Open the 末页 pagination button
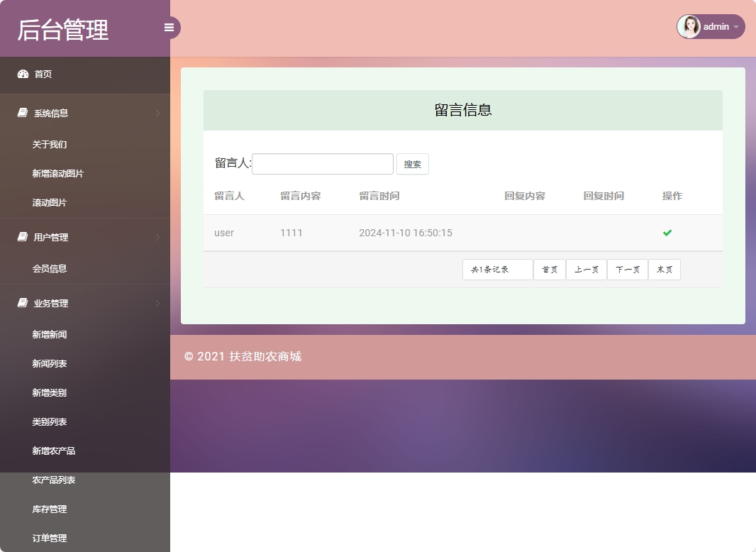Viewport: 756px width, 552px height. click(x=664, y=270)
